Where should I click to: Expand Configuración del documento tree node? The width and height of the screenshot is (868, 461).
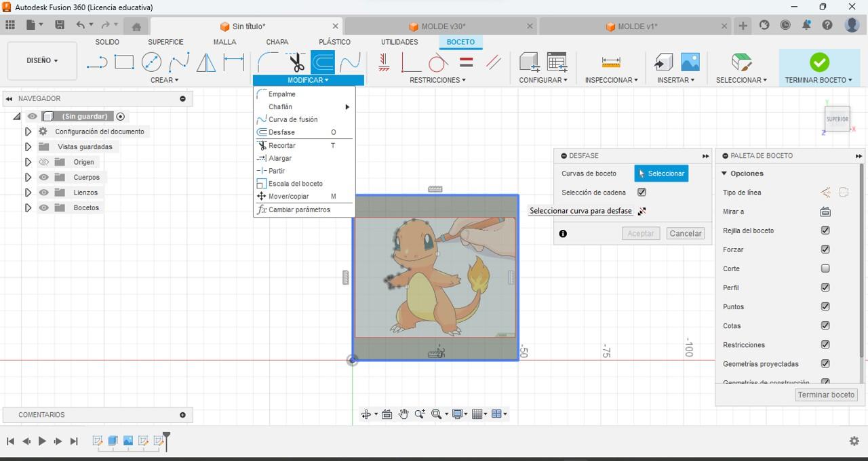point(28,132)
